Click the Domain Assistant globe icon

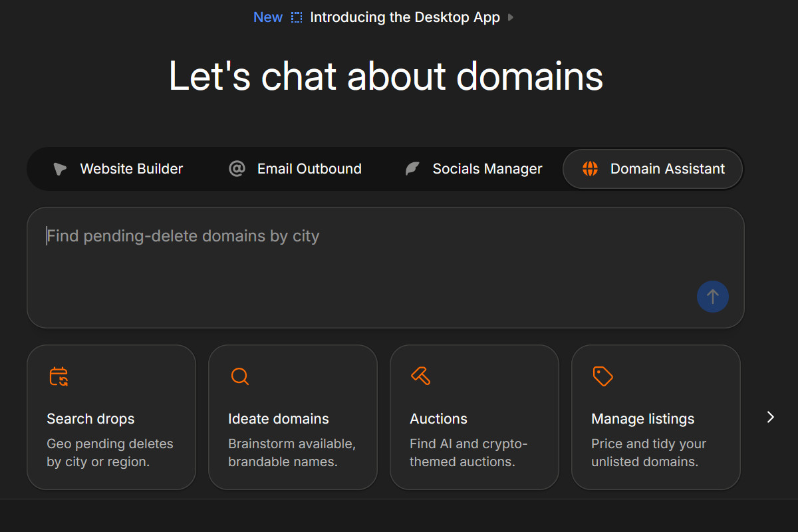(590, 169)
